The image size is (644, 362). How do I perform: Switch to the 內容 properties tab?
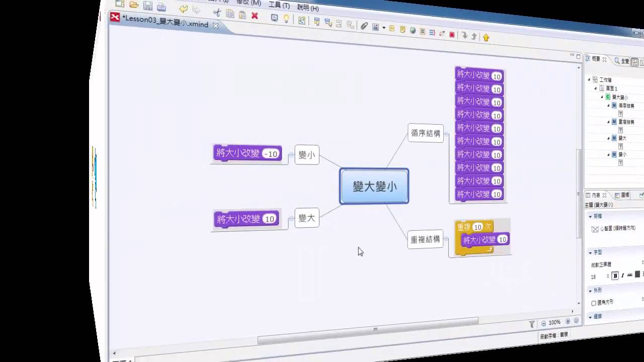tap(596, 195)
